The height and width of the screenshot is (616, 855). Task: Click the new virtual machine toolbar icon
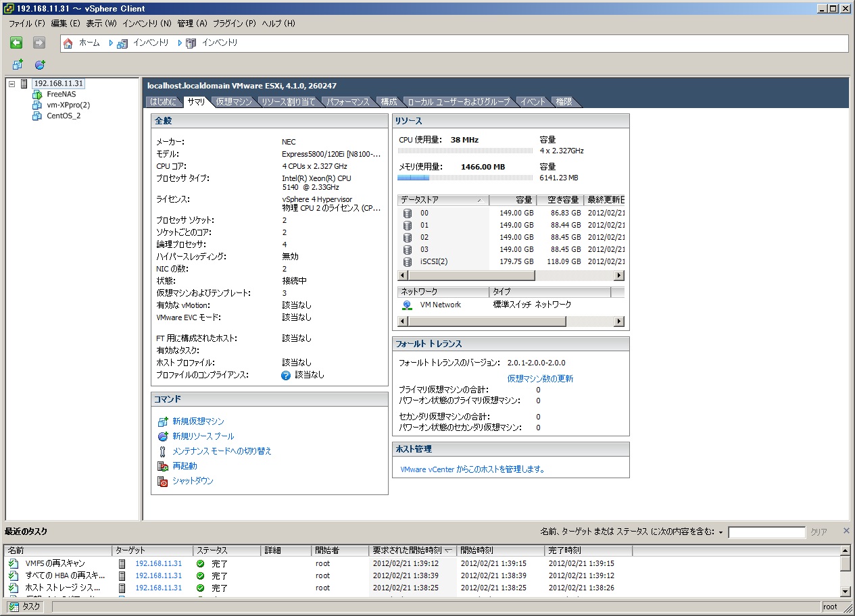17,65
